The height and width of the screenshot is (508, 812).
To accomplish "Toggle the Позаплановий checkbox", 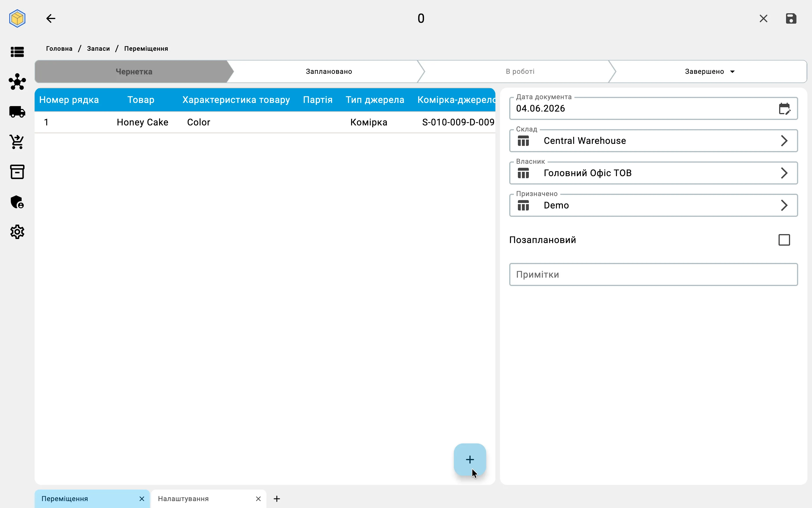I will (784, 240).
